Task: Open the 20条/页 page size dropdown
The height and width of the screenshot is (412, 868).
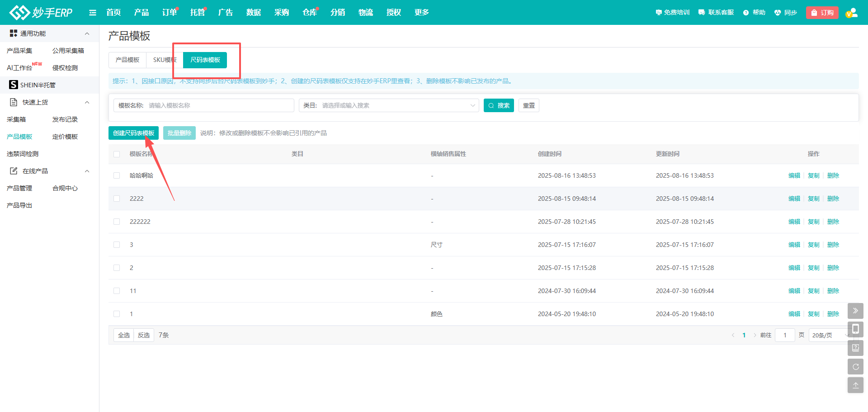Action: [829, 335]
